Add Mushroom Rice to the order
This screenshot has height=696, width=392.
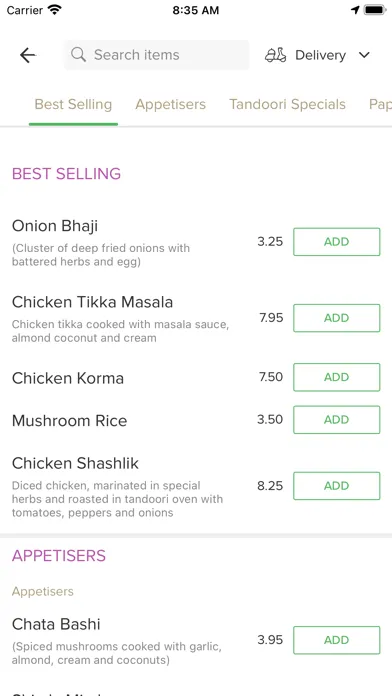coord(337,420)
